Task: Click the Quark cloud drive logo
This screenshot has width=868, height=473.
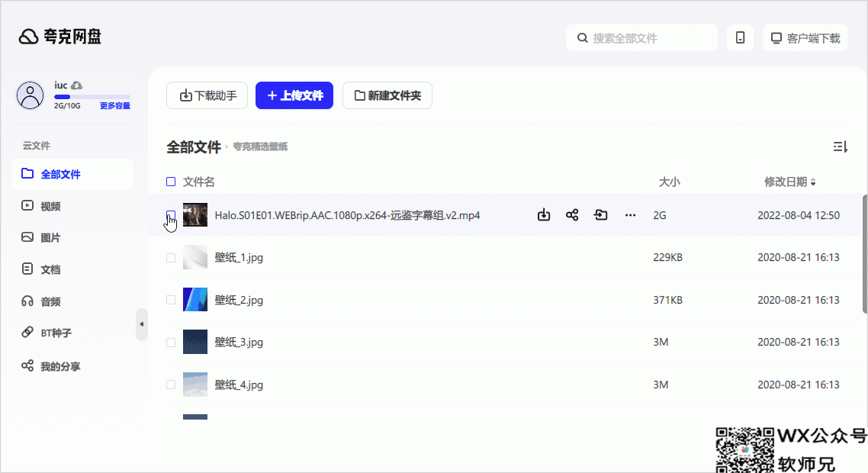Action: point(59,37)
